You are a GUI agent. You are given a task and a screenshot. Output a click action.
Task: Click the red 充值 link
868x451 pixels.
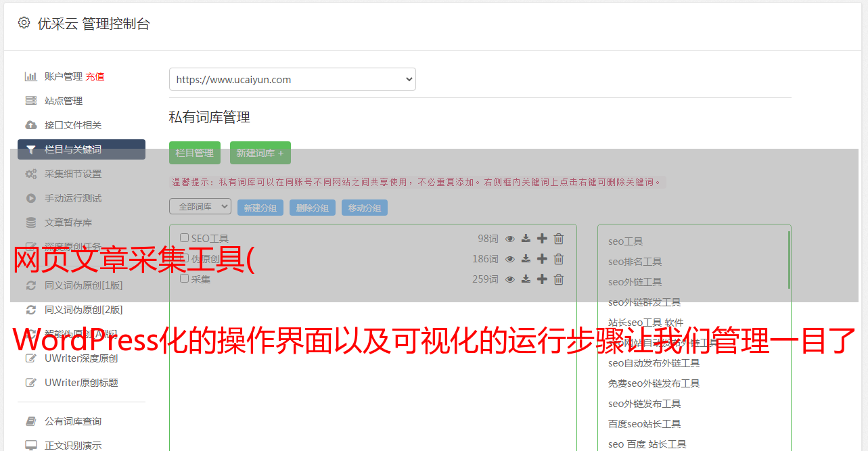point(95,76)
